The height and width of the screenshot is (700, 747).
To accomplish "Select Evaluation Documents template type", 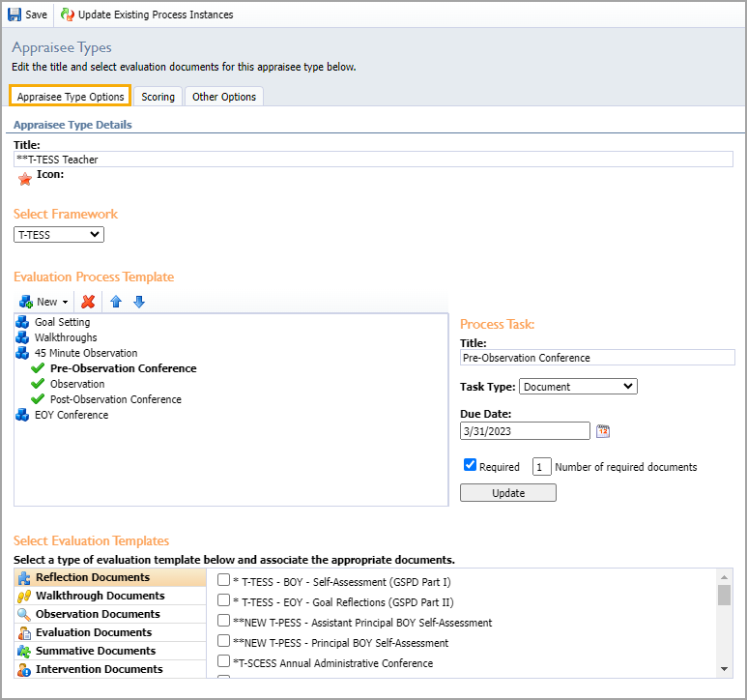I will (x=110, y=633).
